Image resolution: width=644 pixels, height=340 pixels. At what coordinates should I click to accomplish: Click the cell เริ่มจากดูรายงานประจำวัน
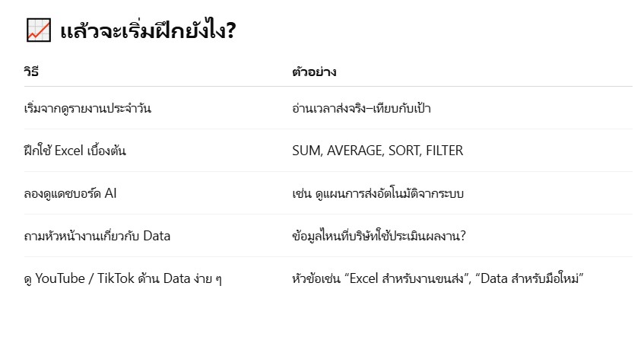click(87, 109)
